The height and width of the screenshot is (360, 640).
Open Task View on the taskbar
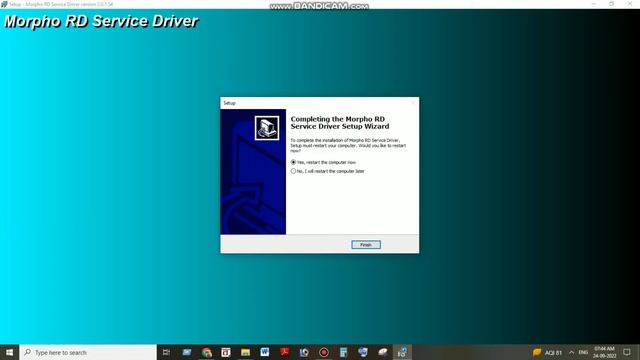pyautogui.click(x=166, y=352)
